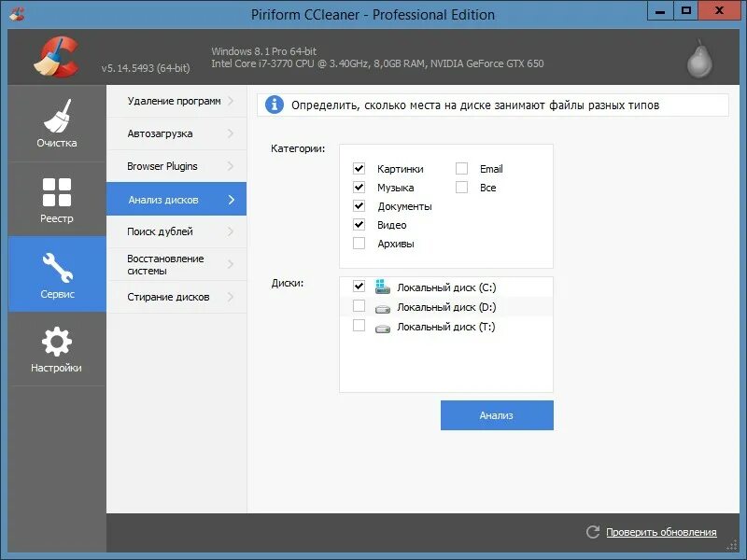Select the Анализ дисков tool

176,199
